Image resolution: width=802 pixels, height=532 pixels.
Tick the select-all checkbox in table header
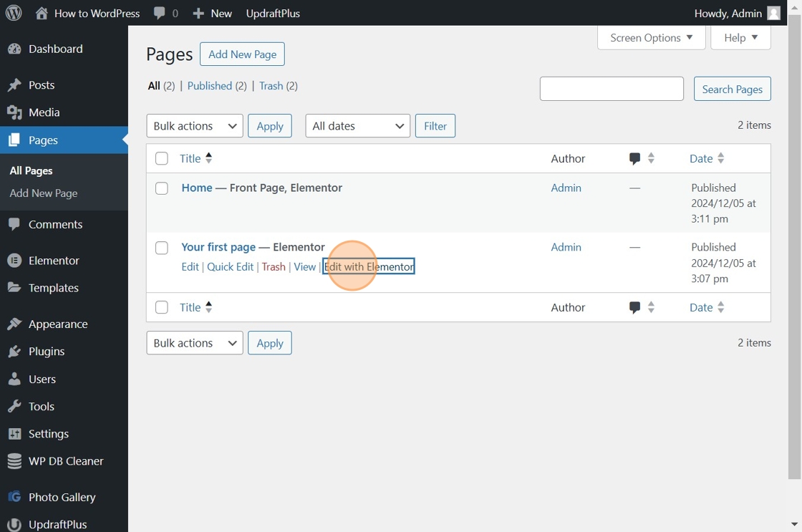(x=162, y=158)
